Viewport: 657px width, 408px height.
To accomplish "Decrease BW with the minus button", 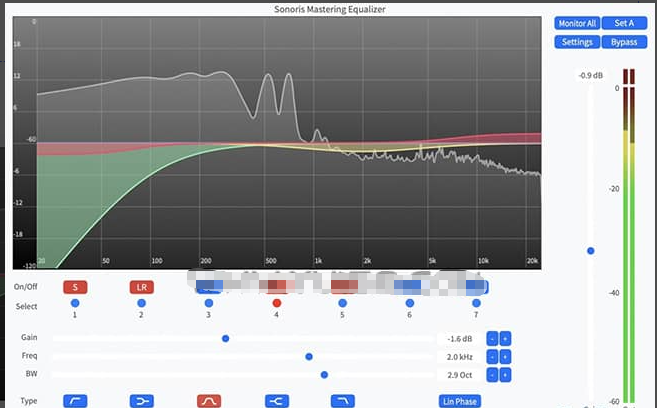I will (492, 375).
